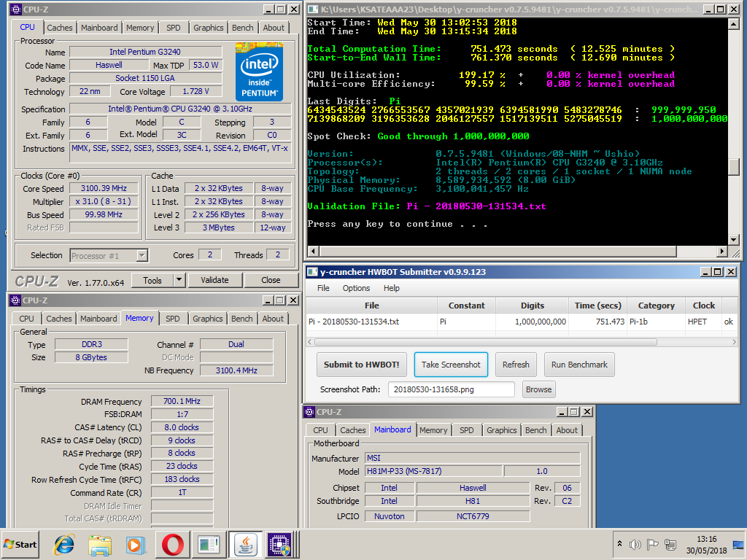Open Options menu in HWBOT Submitter
The height and width of the screenshot is (560, 747).
356,288
